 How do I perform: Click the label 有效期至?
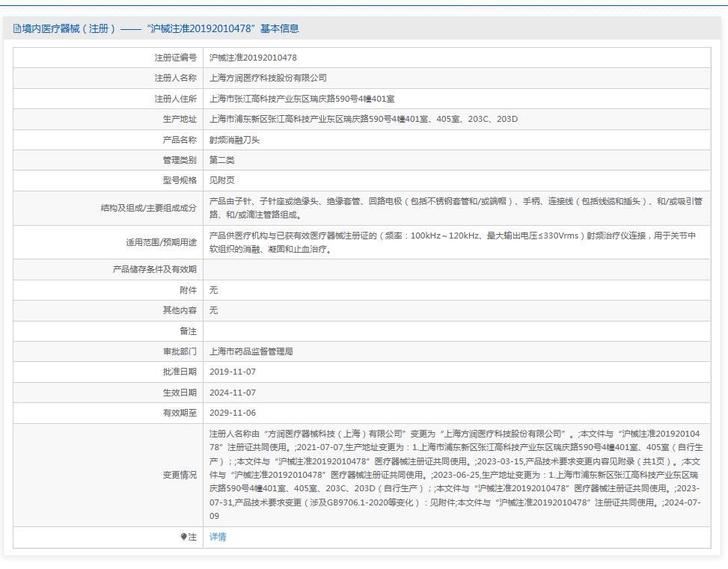click(180, 413)
